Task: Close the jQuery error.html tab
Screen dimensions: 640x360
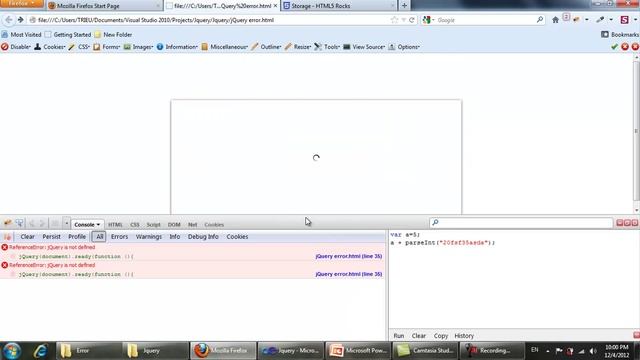Action: (275, 6)
